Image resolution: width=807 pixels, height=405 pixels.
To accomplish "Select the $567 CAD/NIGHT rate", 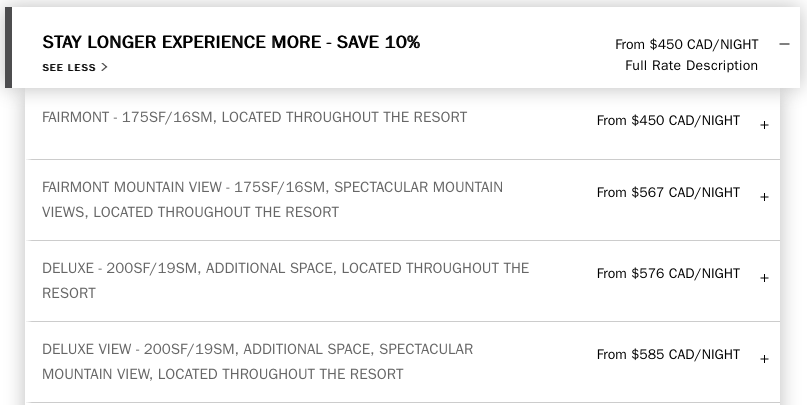I will tap(668, 193).
